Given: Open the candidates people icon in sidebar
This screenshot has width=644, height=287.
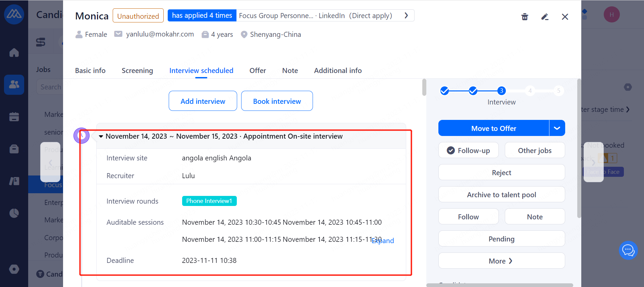Looking at the screenshot, I should [x=14, y=84].
